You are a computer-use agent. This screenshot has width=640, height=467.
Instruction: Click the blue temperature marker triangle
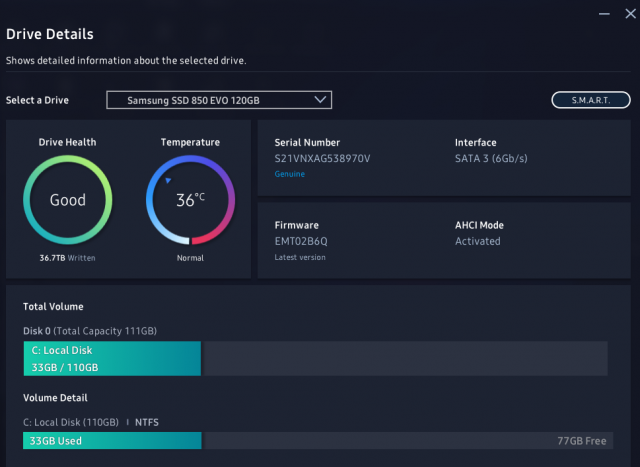(x=168, y=181)
